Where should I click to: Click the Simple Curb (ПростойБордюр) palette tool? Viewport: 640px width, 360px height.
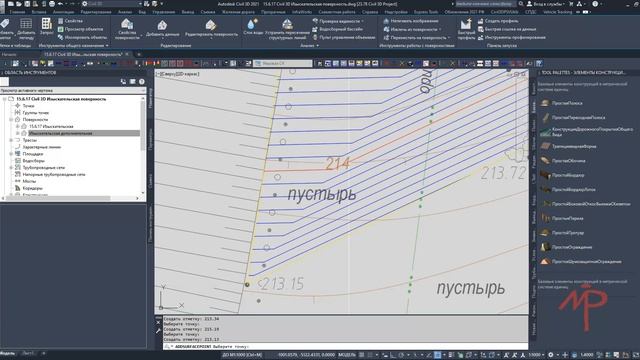pos(562,175)
